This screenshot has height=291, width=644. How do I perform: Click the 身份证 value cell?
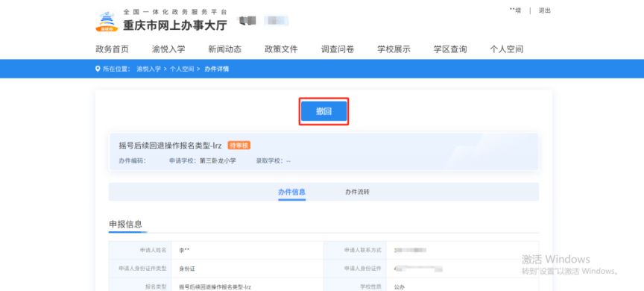click(x=247, y=269)
